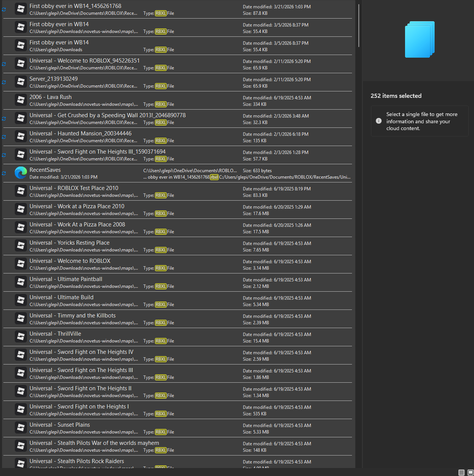Select the file name 'Universal - Timmy and the Killbots'
This screenshot has width=474, height=476.
click(x=73, y=316)
